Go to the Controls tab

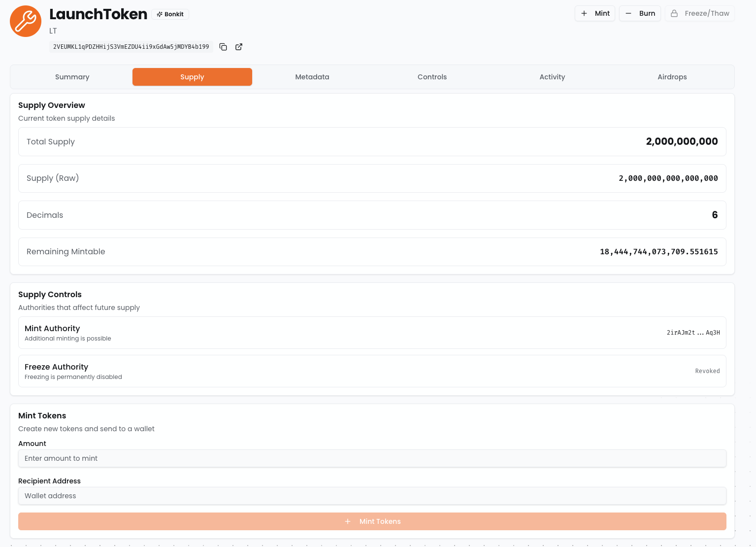[x=432, y=77]
